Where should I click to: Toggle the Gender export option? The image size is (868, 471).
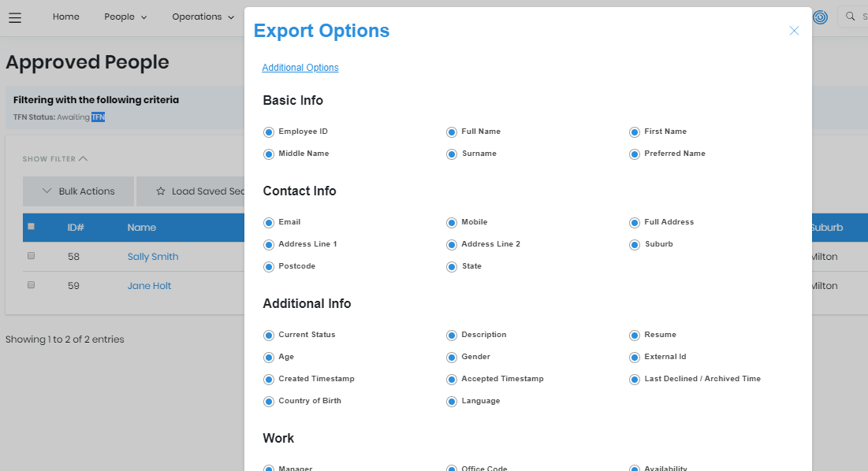click(452, 358)
